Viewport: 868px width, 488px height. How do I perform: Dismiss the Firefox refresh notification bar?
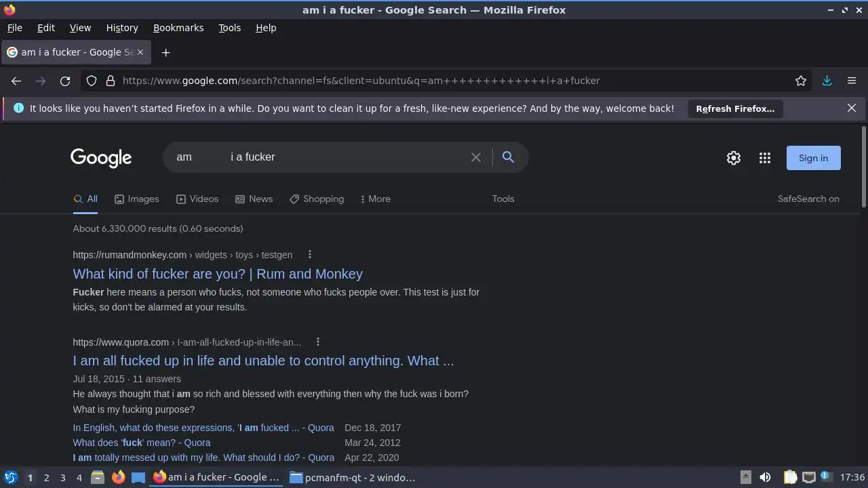(852, 108)
